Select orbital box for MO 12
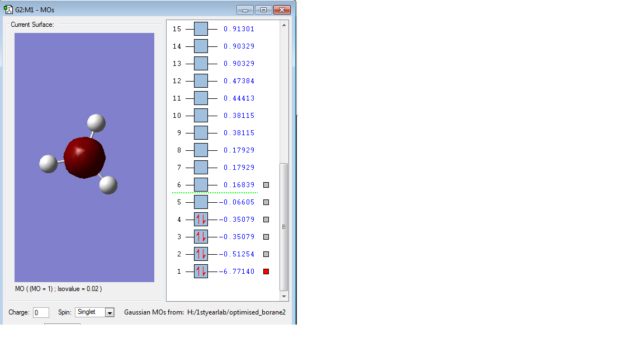The width and height of the screenshot is (644, 362). click(x=201, y=81)
